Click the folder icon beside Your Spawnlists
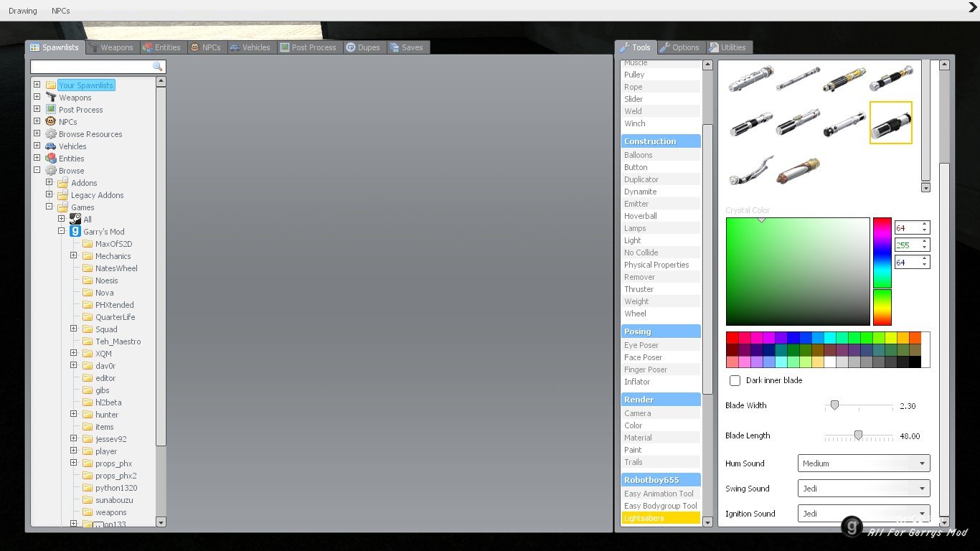980x551 pixels. tap(51, 85)
